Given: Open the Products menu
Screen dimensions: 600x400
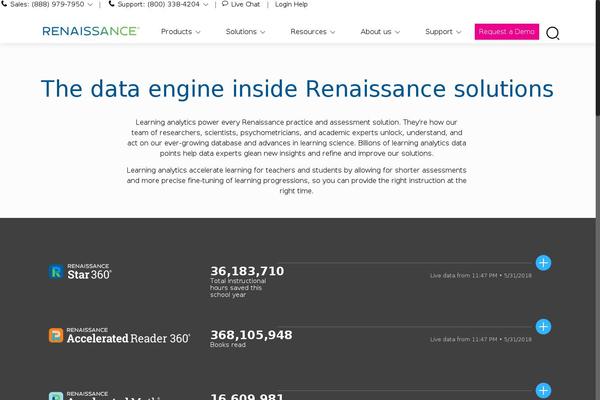Looking at the screenshot, I should click(181, 32).
